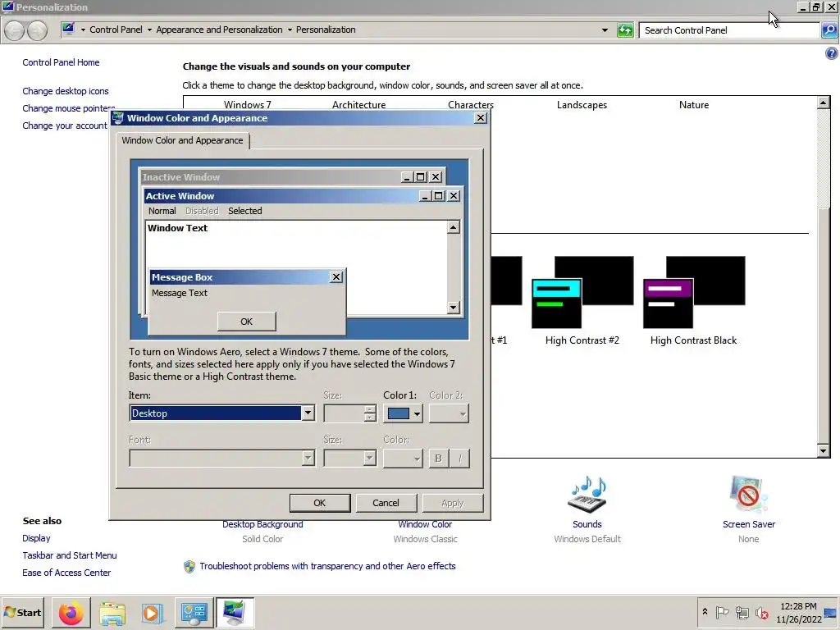The width and height of the screenshot is (840, 630).
Task: Select the Personalization taskbar icon
Action: click(x=235, y=613)
